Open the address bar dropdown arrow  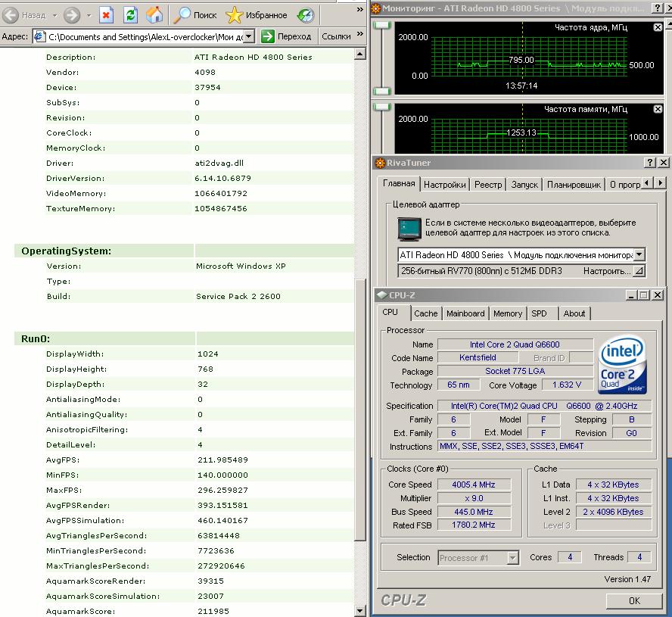[249, 37]
